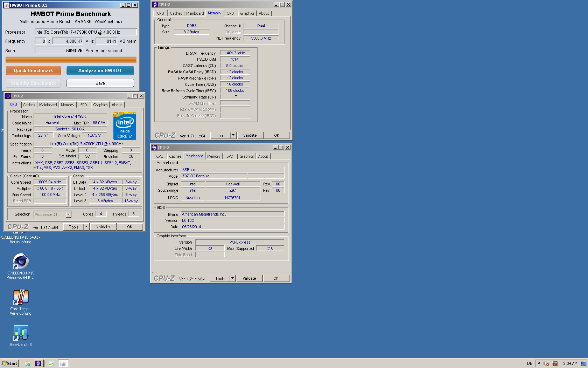
Task: Click Tools button in Memory window
Action: coord(220,135)
